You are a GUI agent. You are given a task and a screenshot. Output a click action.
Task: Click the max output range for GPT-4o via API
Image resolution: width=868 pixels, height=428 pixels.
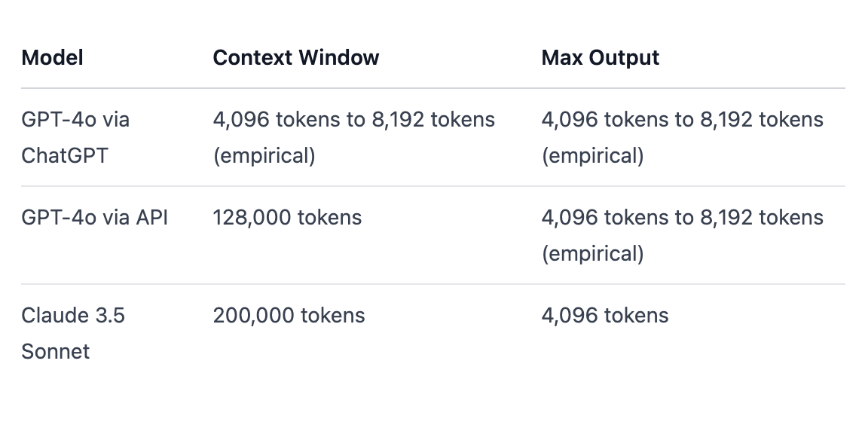682,218
